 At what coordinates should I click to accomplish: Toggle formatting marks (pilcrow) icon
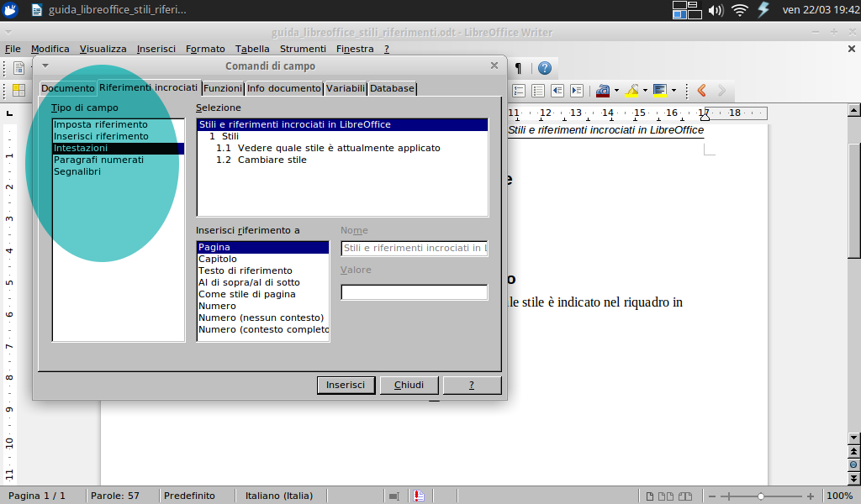[x=518, y=68]
